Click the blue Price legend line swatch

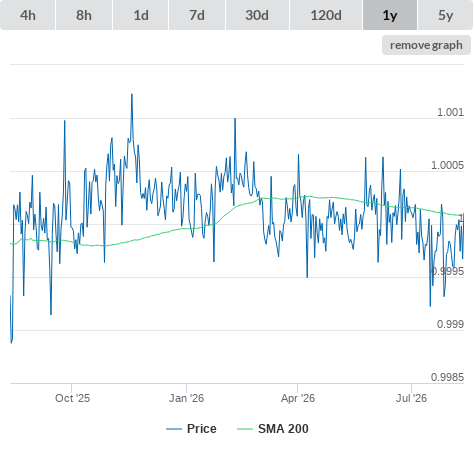click(174, 429)
